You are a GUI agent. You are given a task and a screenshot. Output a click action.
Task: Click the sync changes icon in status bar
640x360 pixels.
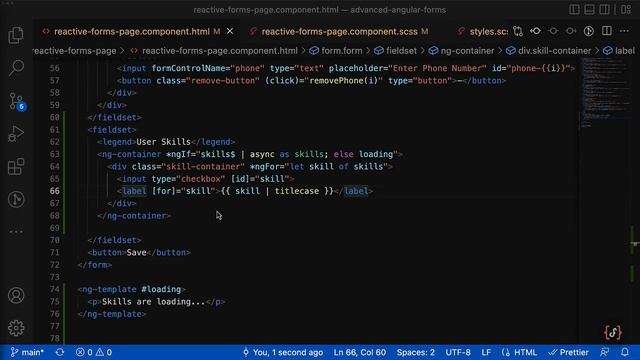coord(60,352)
